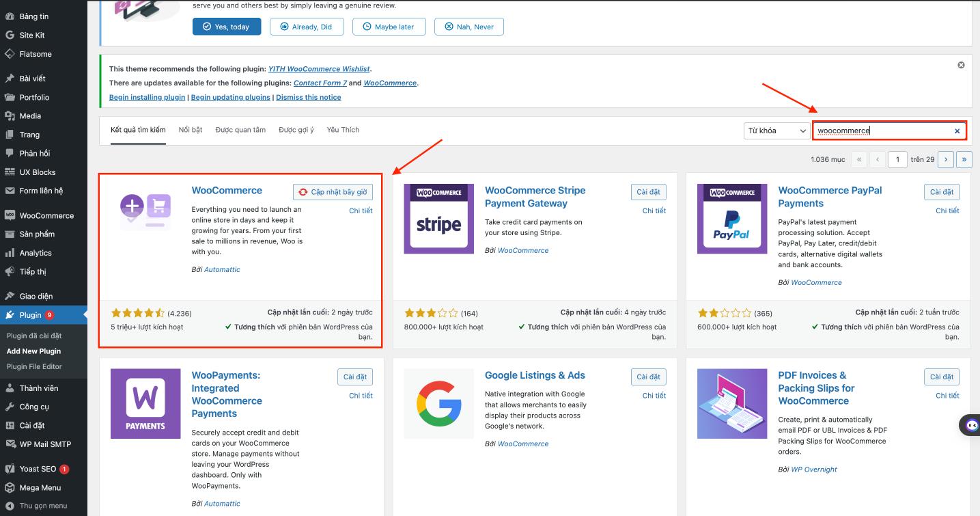
Task: Click the Yoast SEO icon
Action: [10, 469]
